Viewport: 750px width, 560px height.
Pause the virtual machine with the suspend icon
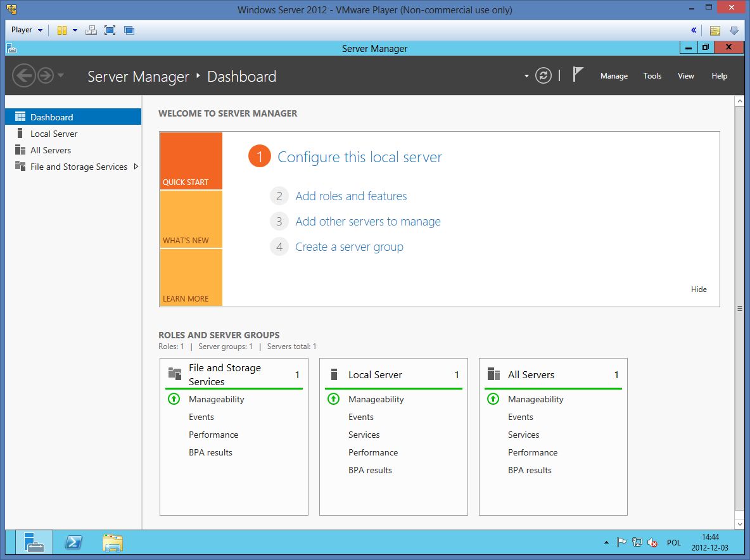(61, 30)
